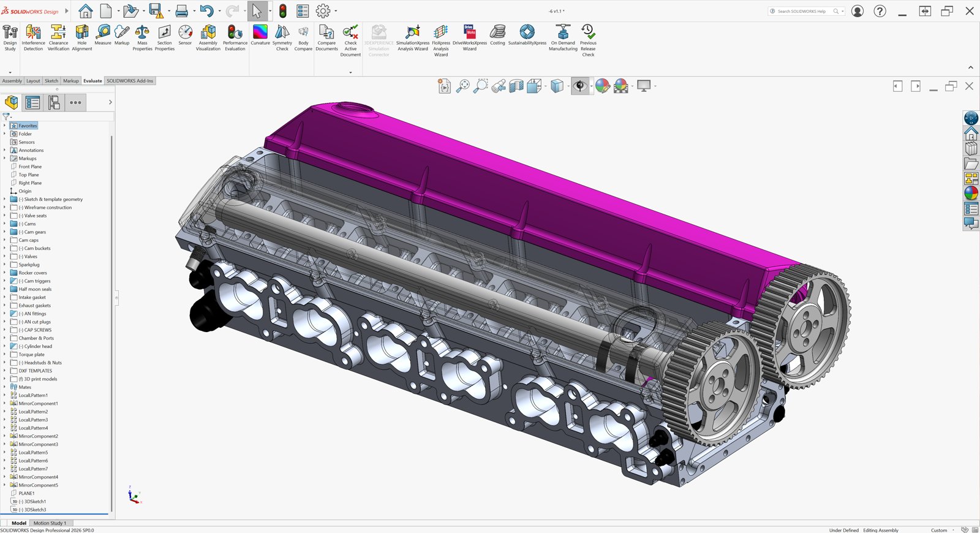The height and width of the screenshot is (533, 980).
Task: Click the Home icon in top toolbar
Action: click(86, 11)
